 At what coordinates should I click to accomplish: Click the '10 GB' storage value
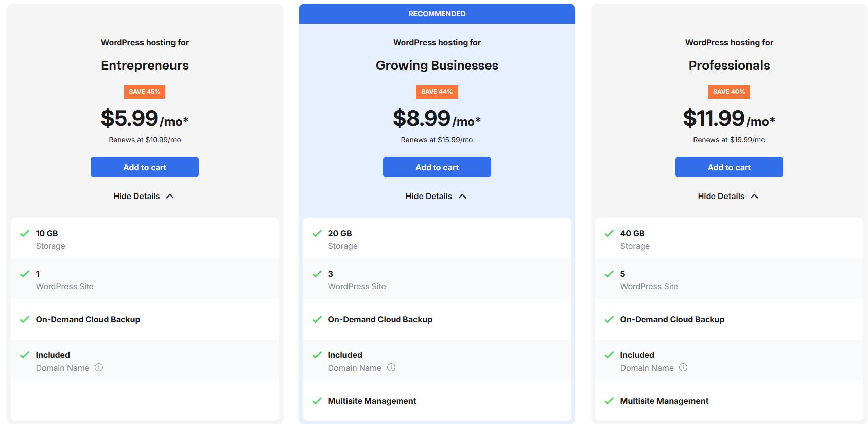coord(47,233)
